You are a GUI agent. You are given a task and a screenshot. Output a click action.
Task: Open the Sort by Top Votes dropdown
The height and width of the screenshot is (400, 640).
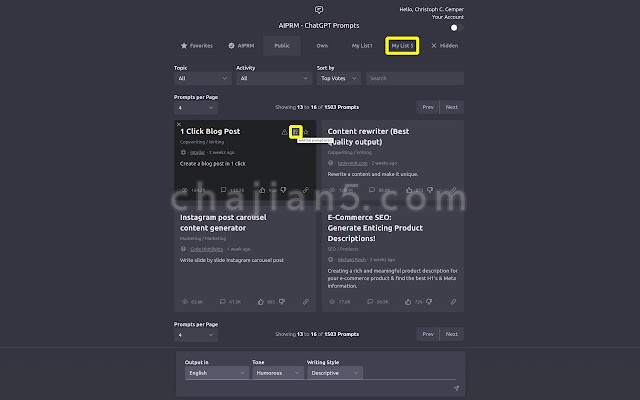pyautogui.click(x=339, y=78)
